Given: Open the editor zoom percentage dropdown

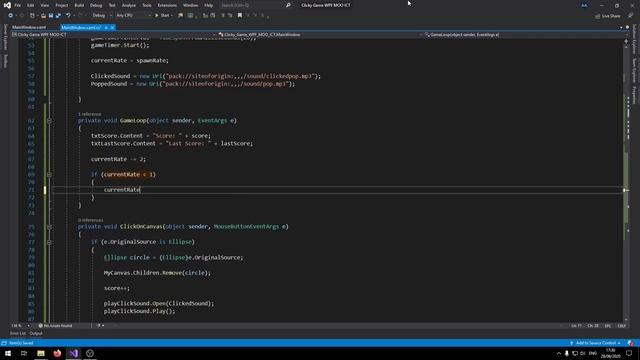Looking at the screenshot, I should (x=20, y=326).
